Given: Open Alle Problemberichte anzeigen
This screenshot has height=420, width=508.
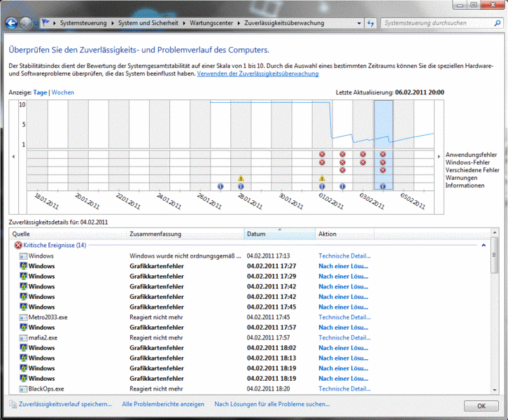Looking at the screenshot, I should [x=163, y=404].
